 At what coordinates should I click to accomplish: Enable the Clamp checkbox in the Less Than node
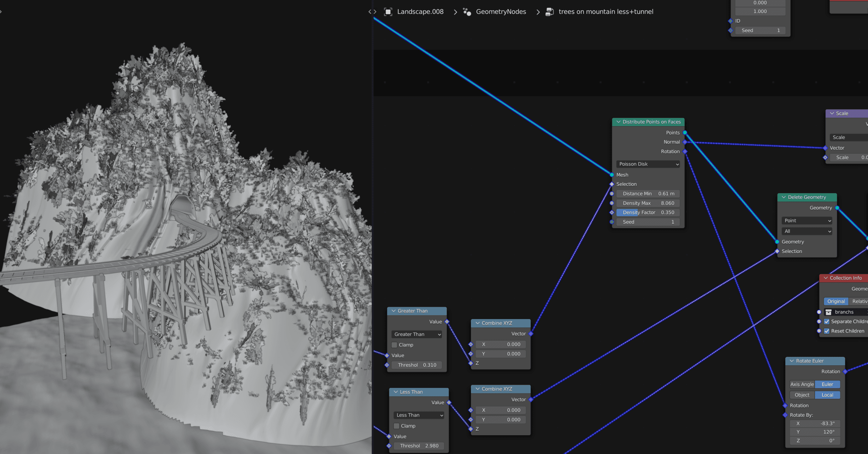pos(396,426)
